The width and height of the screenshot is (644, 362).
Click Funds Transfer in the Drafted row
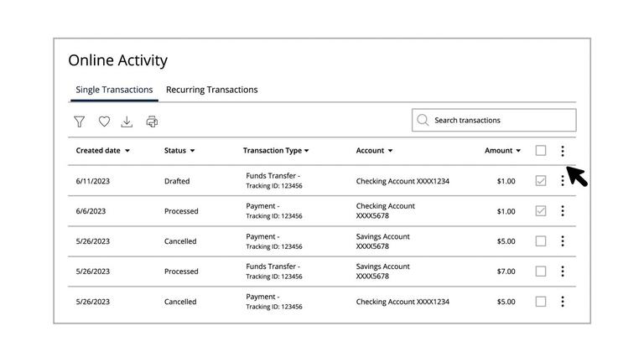coord(273,176)
